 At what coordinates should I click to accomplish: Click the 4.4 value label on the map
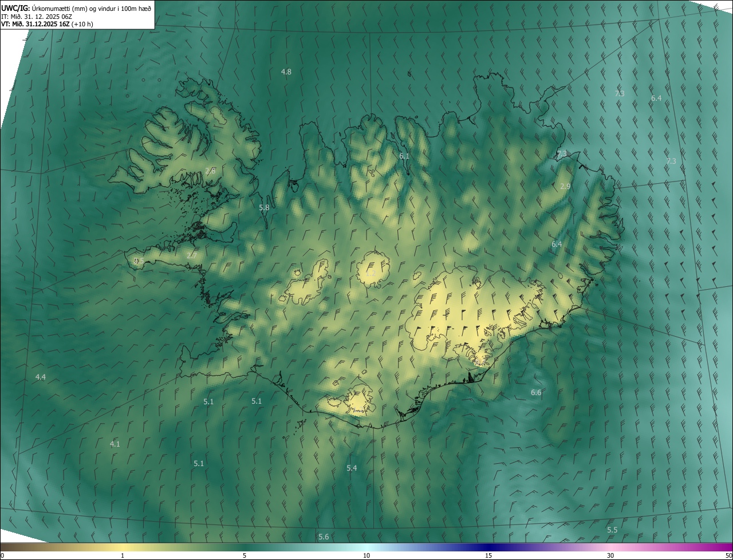(41, 377)
